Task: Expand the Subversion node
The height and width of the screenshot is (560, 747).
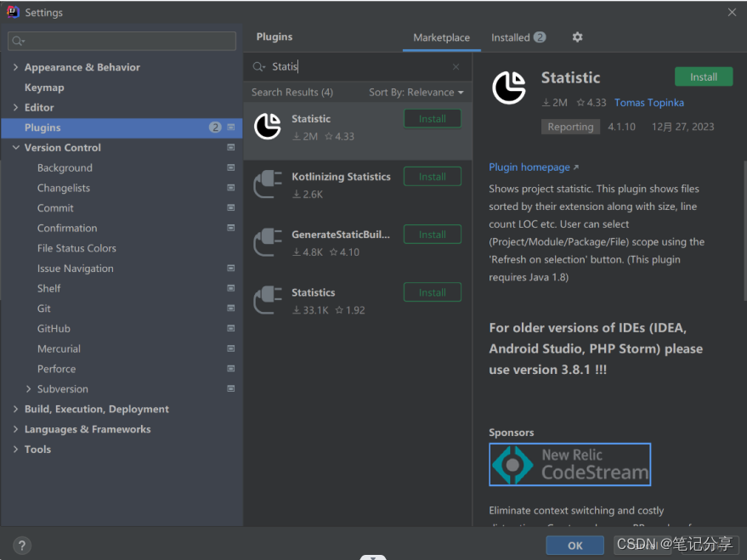Action: [x=28, y=388]
